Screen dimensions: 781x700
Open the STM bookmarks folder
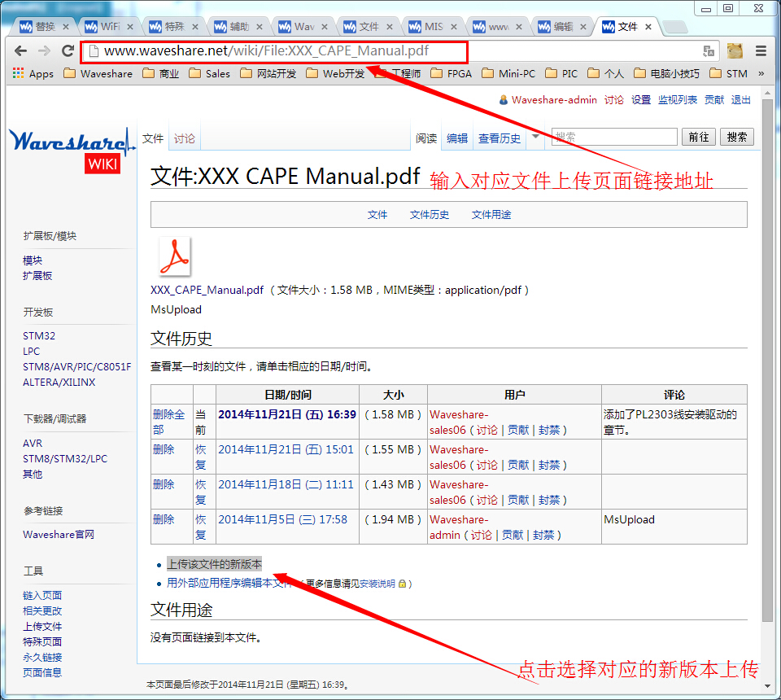tap(728, 74)
